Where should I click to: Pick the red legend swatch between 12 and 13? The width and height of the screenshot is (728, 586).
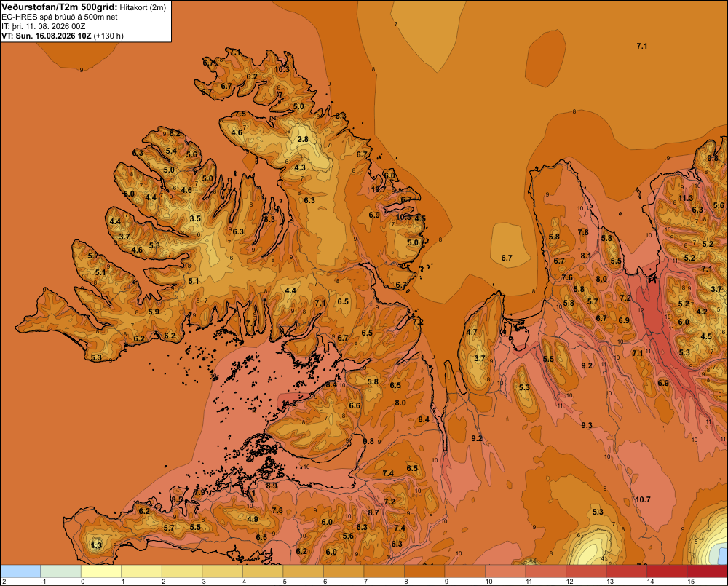point(586,571)
